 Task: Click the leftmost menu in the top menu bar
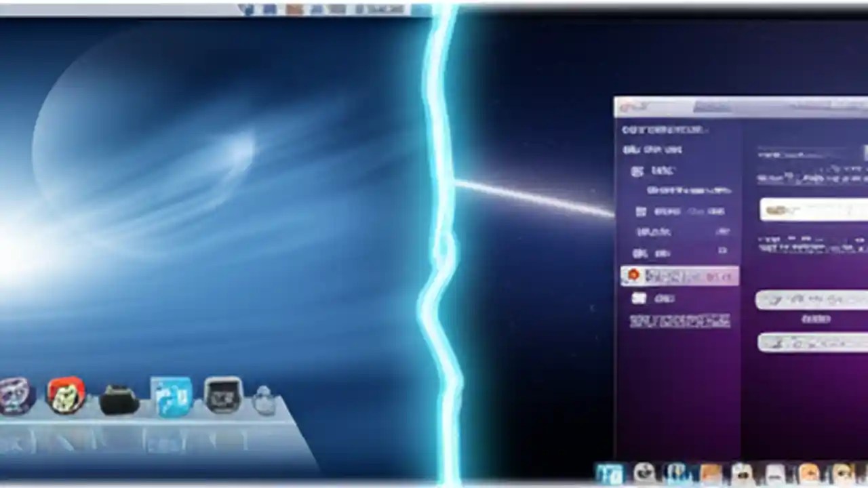click(248, 9)
